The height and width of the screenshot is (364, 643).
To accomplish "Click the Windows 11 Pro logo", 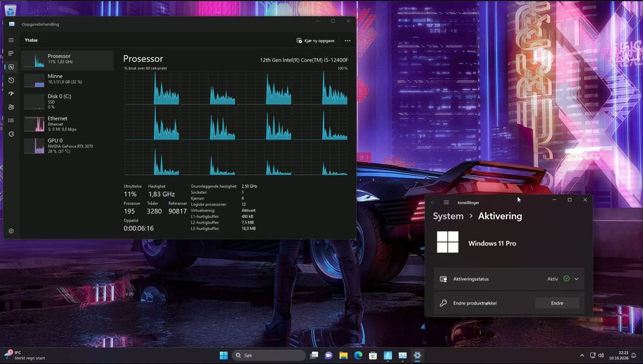I will 447,242.
